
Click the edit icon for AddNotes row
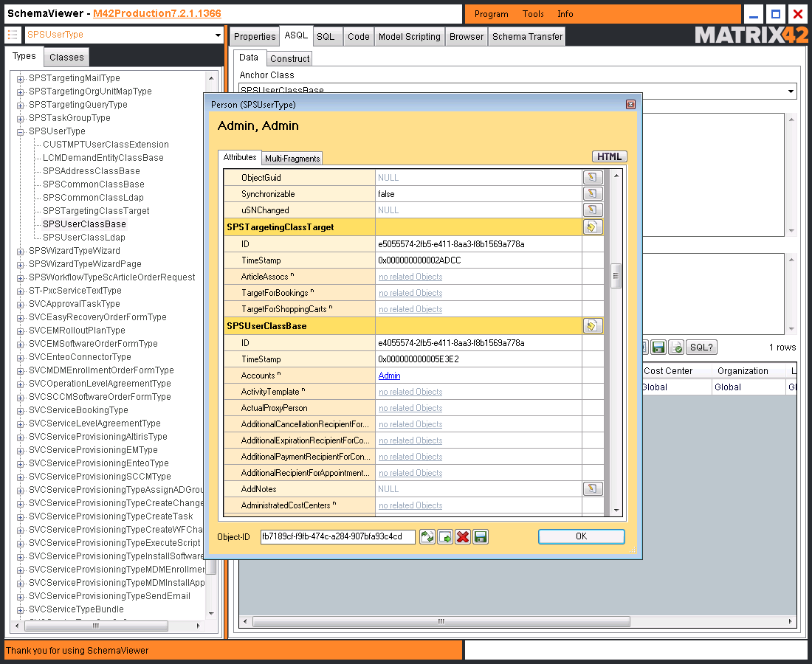593,488
